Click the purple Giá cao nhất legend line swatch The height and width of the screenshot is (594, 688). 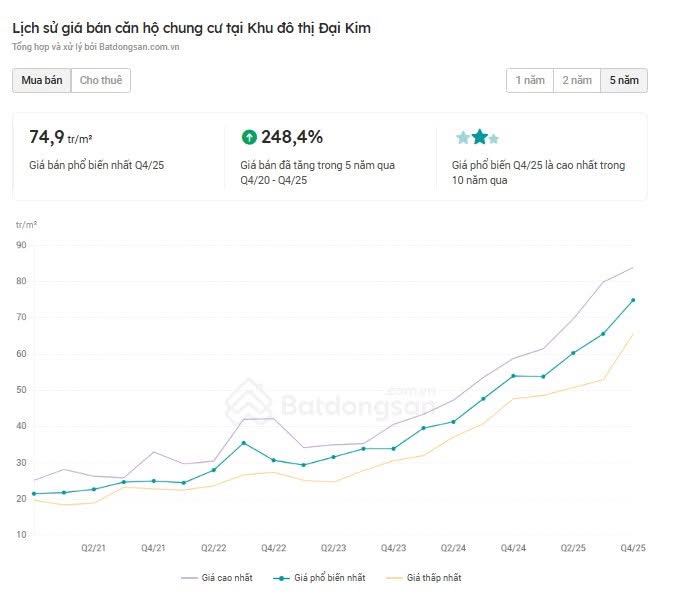(188, 577)
